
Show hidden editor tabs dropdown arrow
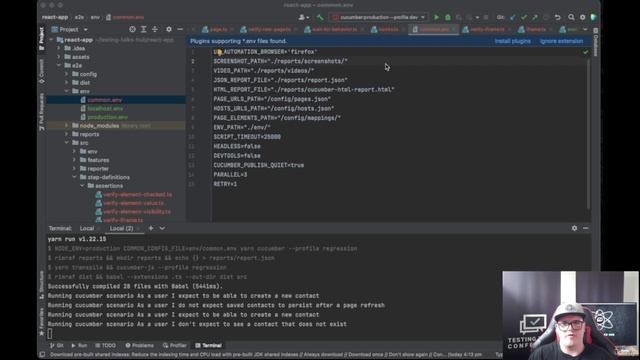tap(585, 29)
